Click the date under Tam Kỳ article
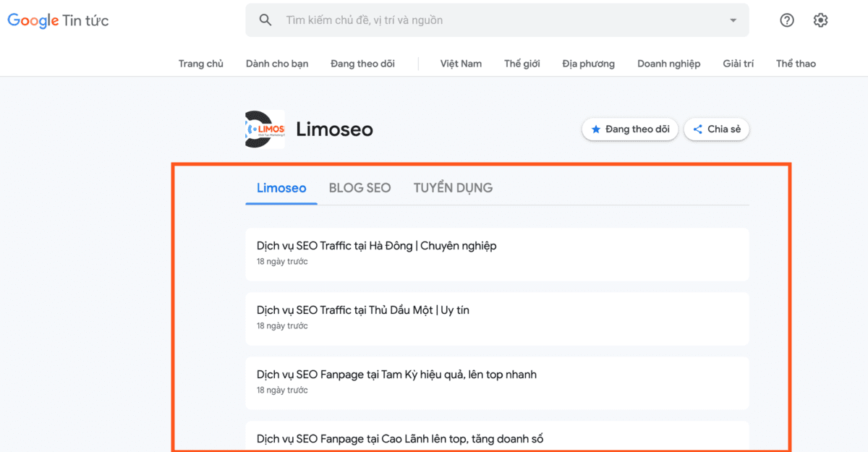 click(x=282, y=391)
